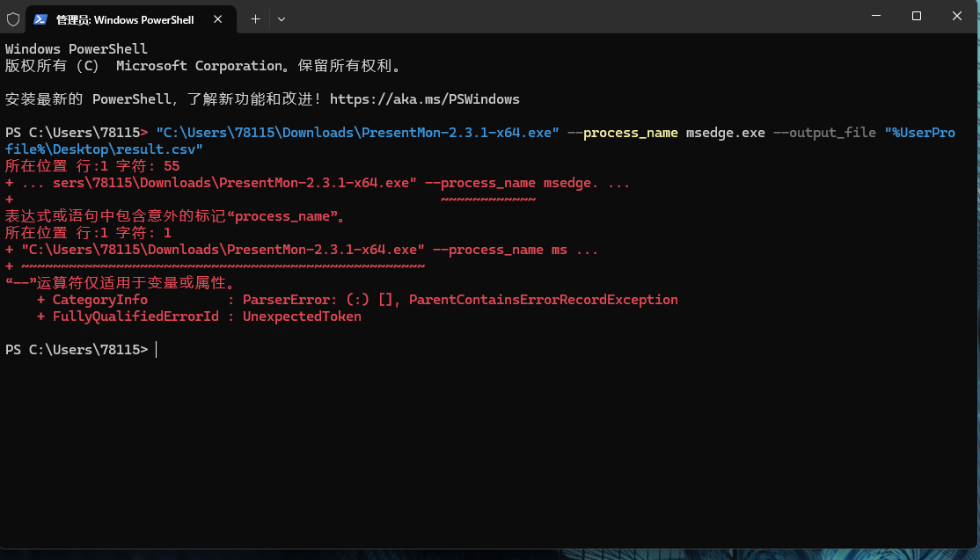
Task: Click the error line 所在位置 行:1 字符: 55
Action: [x=92, y=166]
